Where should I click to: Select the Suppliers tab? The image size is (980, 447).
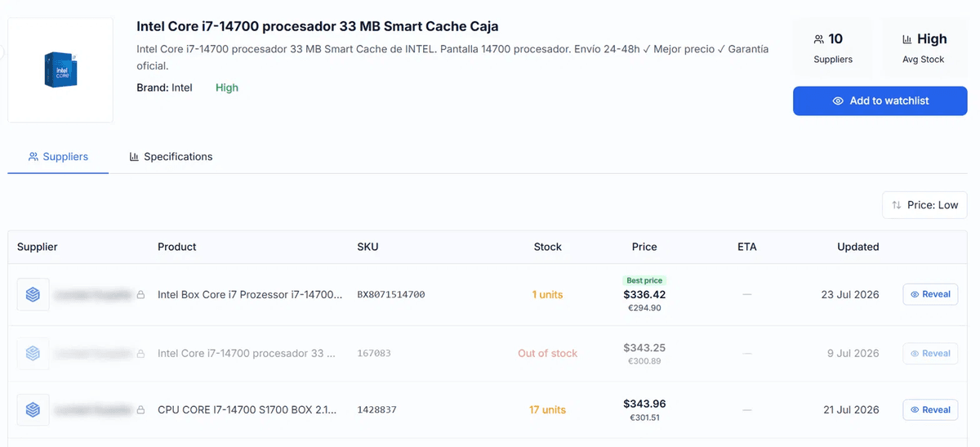tap(58, 156)
